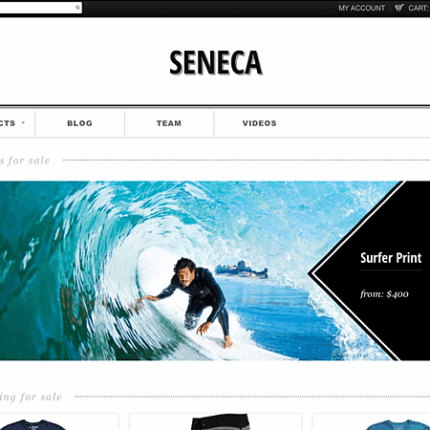
Task: Open the navy t-shirt product thumbnail
Action: (33, 424)
